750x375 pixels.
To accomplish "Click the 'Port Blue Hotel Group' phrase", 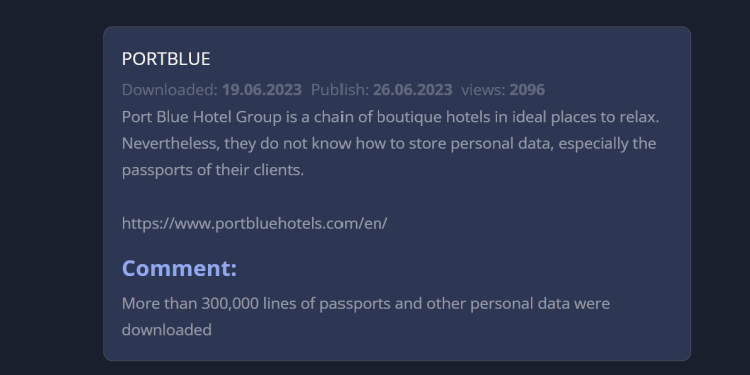I will (x=202, y=117).
